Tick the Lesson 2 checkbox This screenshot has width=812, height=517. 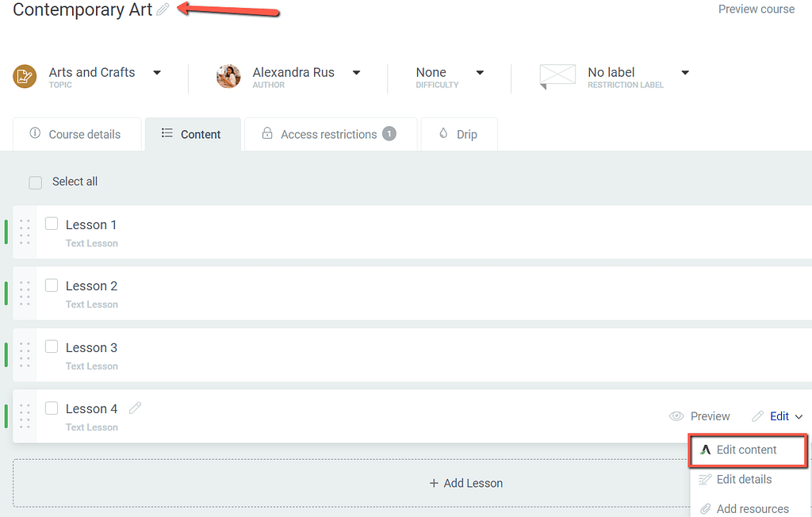52,285
